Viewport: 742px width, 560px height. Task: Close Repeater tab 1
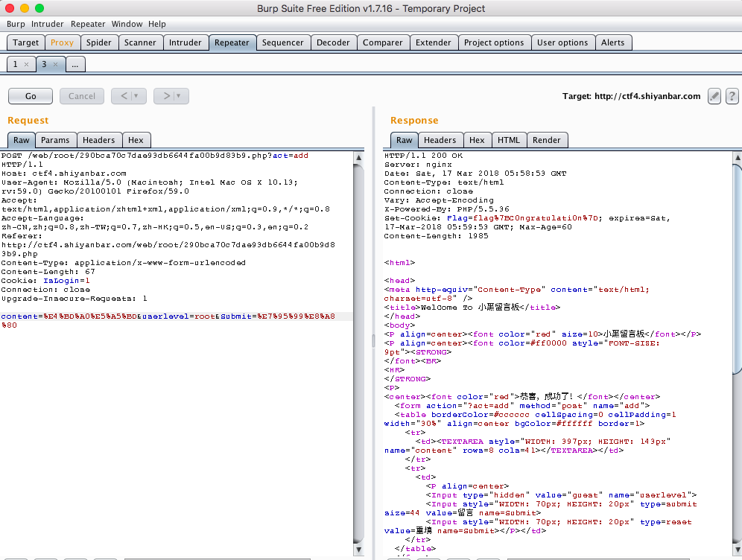click(27, 64)
